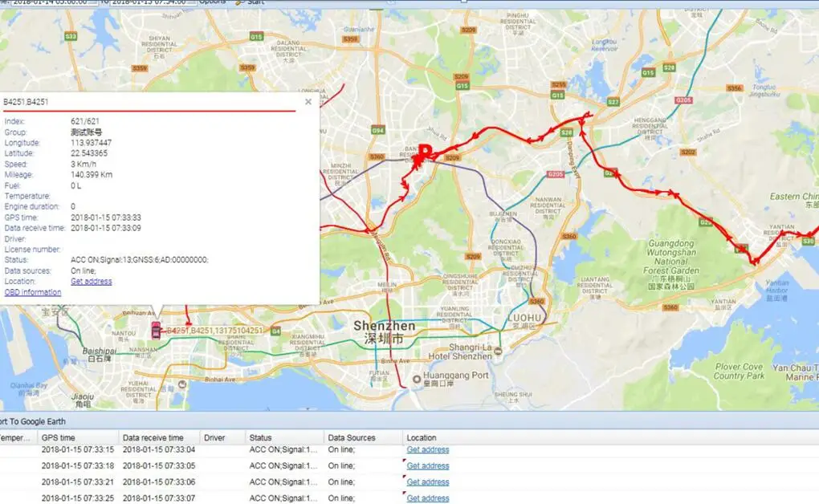Click the Huanggang Port map marker
Screen dimensions: 819x504
coord(416,378)
